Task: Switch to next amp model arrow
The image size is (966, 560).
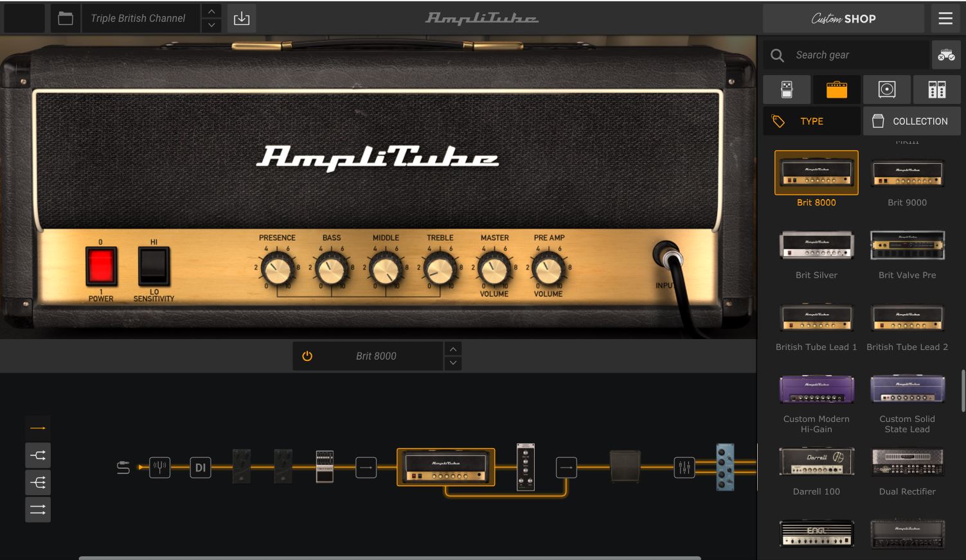Action: pyautogui.click(x=453, y=363)
